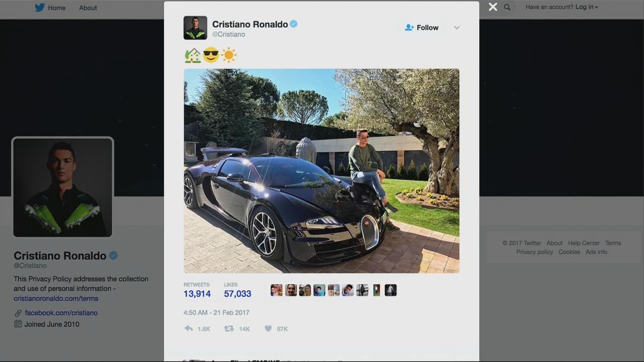The image size is (644, 362).
Task: Open cristianoronaldo.com/terms link
Action: tap(56, 298)
